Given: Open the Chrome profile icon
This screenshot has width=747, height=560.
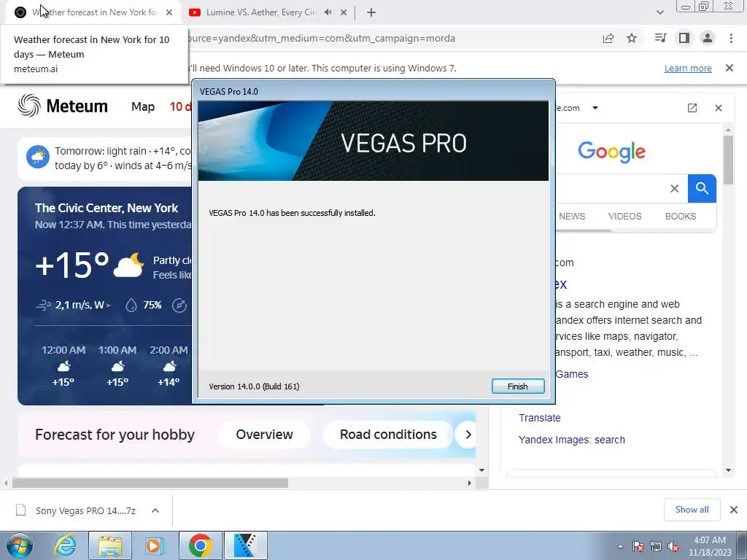Looking at the screenshot, I should click(708, 38).
